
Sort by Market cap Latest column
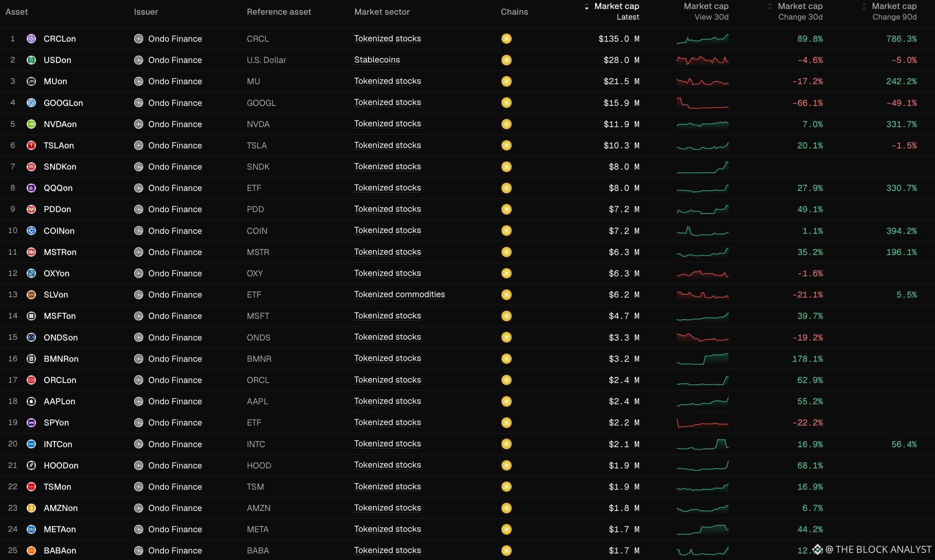[x=612, y=11]
